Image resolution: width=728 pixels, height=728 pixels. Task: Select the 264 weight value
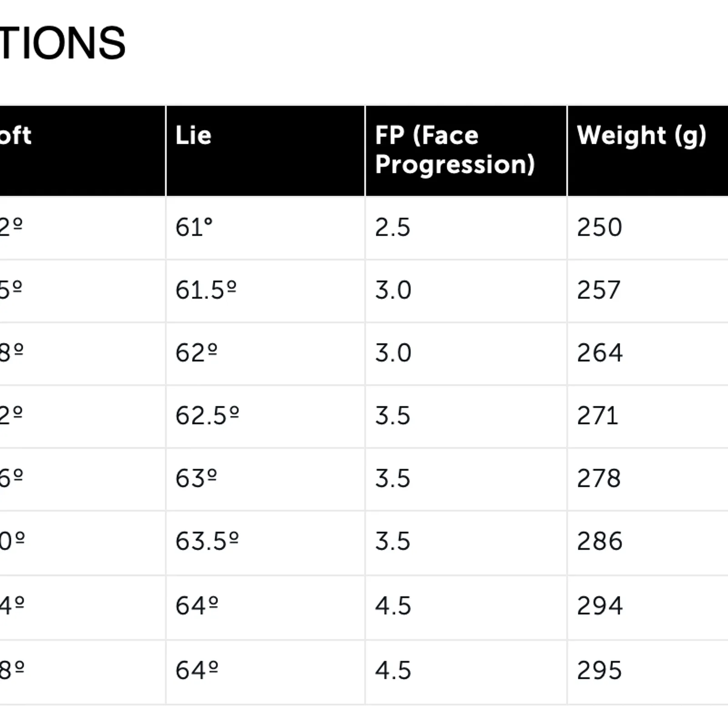[x=600, y=353]
